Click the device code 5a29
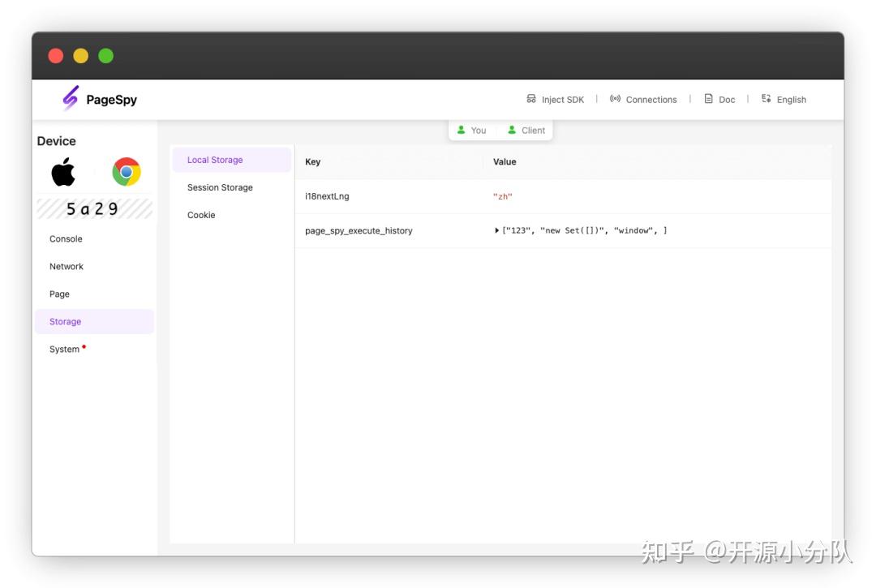 [93, 208]
